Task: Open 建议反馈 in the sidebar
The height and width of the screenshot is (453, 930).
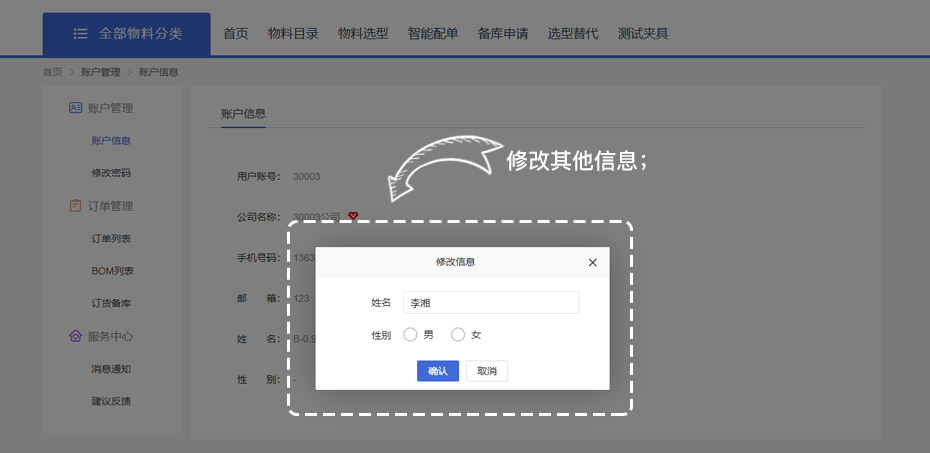Action: (x=111, y=401)
